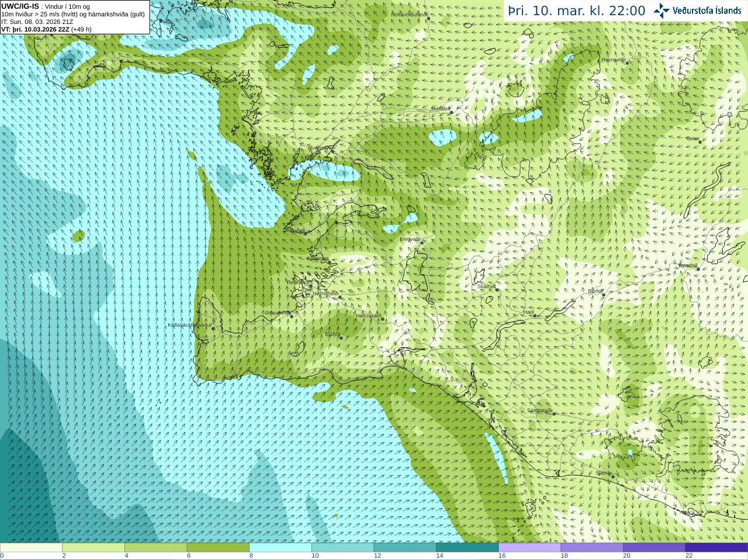Pick the 16–18 m/s light lavender legend swatch

tap(529, 548)
